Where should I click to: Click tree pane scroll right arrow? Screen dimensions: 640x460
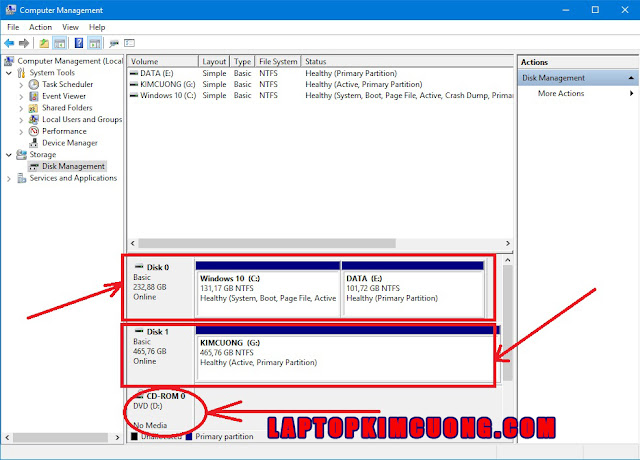(x=118, y=438)
